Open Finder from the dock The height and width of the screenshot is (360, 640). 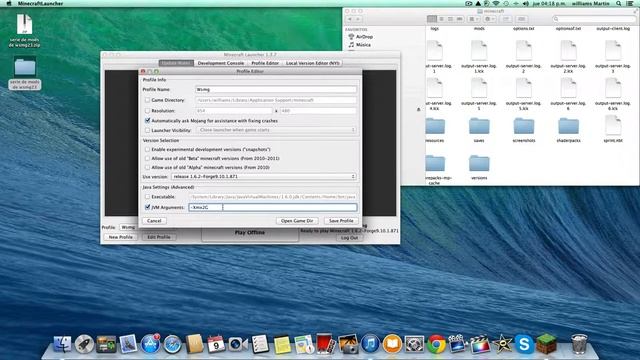point(62,344)
